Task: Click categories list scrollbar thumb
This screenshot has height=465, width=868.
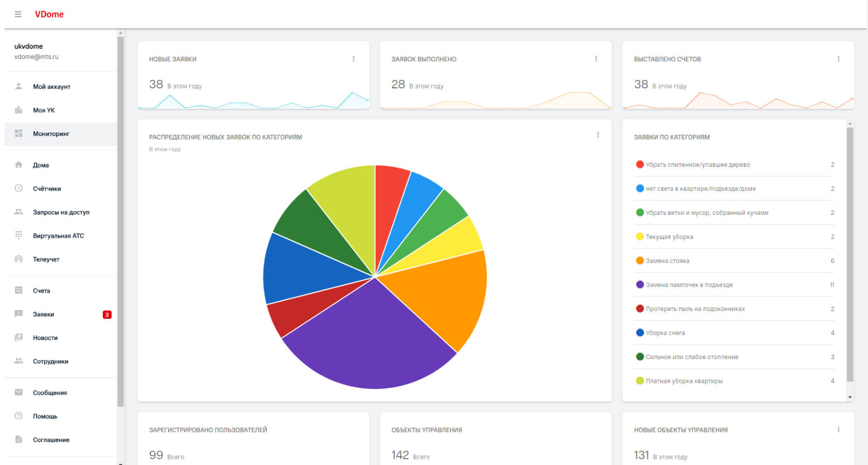Action: tap(850, 254)
